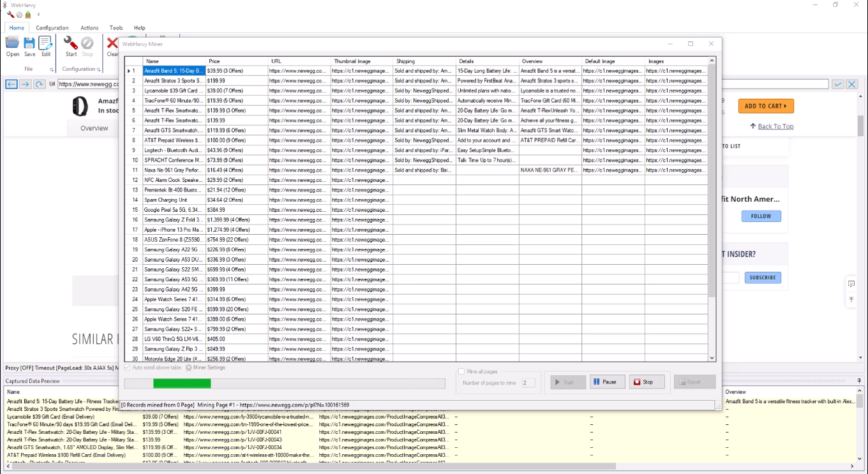Switch to the Configuration ribbon tab

pos(52,27)
